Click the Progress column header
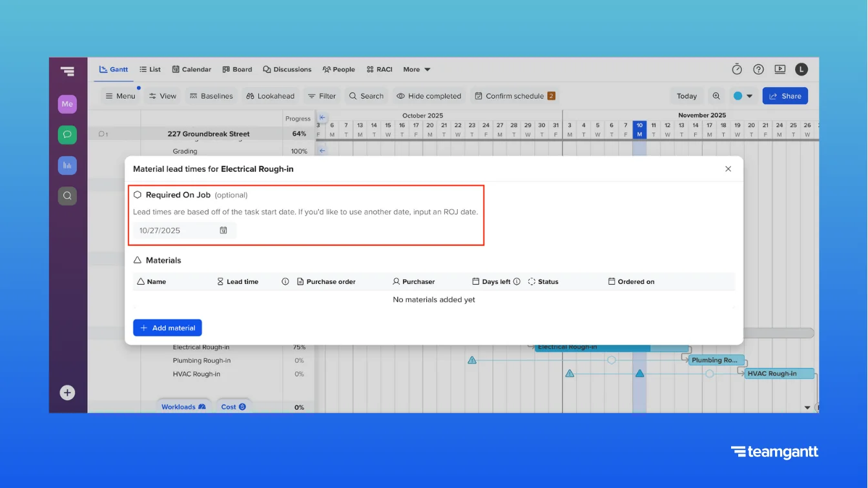868x488 pixels. [298, 119]
